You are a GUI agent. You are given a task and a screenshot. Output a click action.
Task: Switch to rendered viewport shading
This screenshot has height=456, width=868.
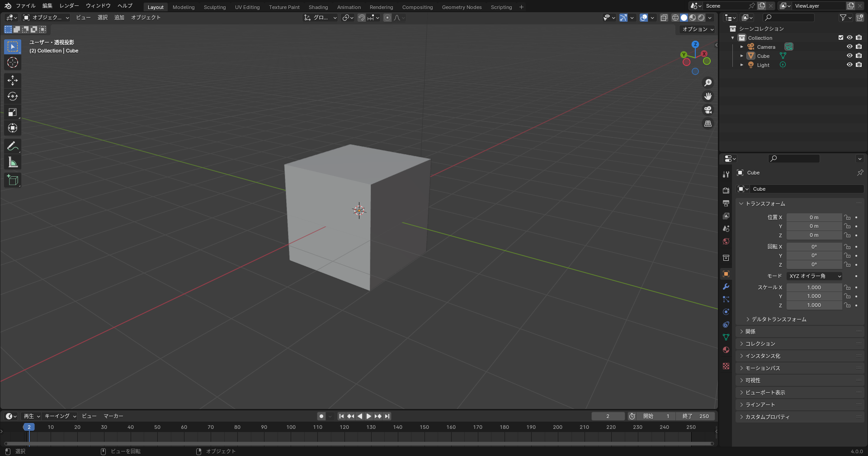pyautogui.click(x=701, y=18)
